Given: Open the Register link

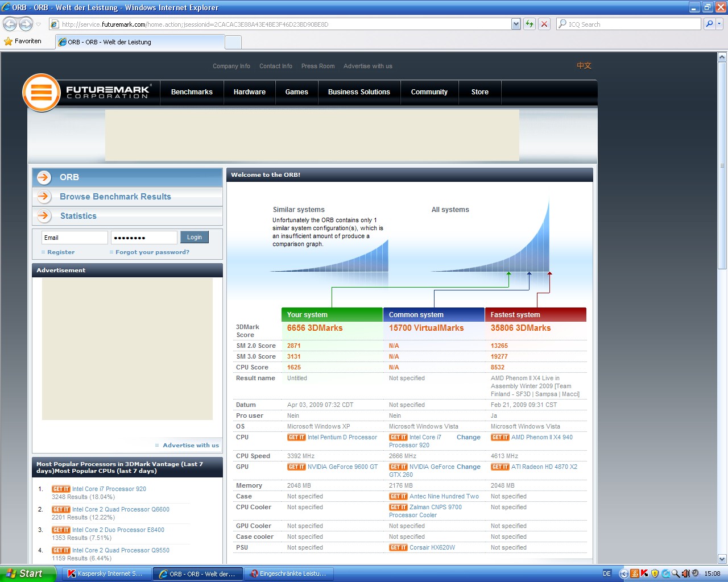Looking at the screenshot, I should click(x=61, y=252).
